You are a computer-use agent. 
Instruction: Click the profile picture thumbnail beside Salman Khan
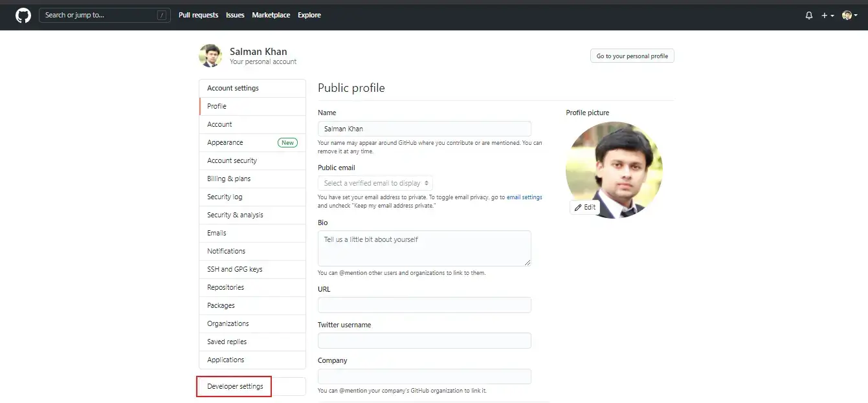210,56
